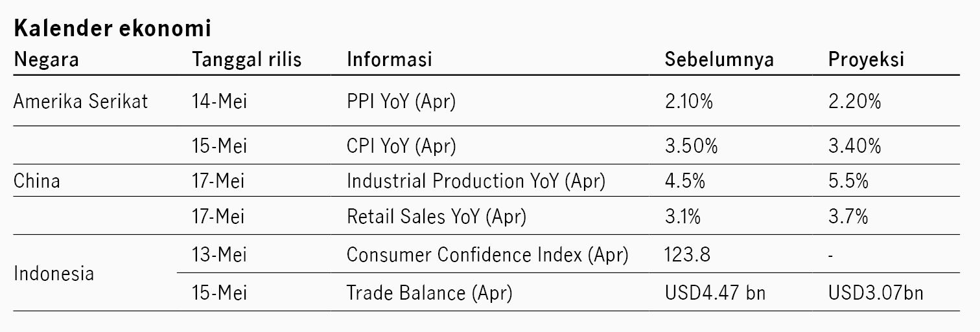Image resolution: width=980 pixels, height=332 pixels.
Task: Select Industrial Production YoY (Apr) row
Action: (x=486, y=181)
